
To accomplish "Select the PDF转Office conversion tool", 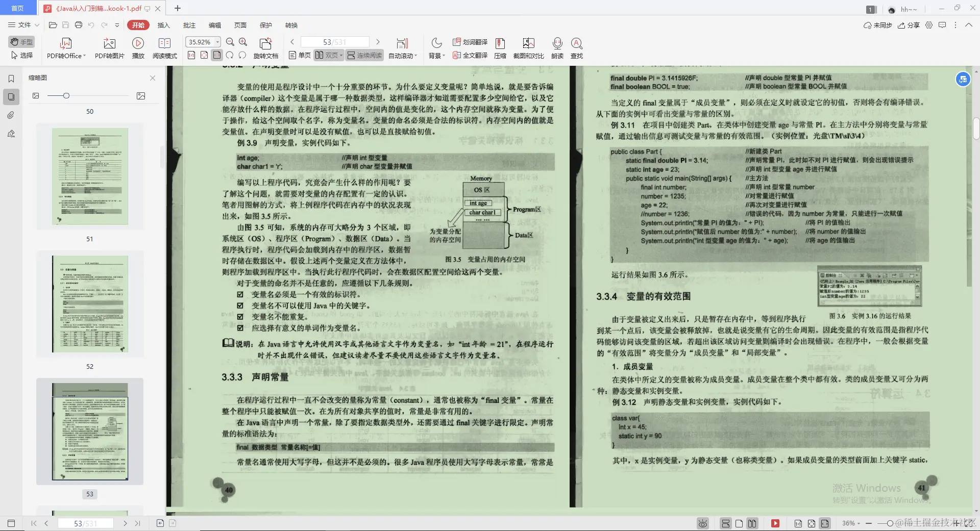I will [65, 47].
